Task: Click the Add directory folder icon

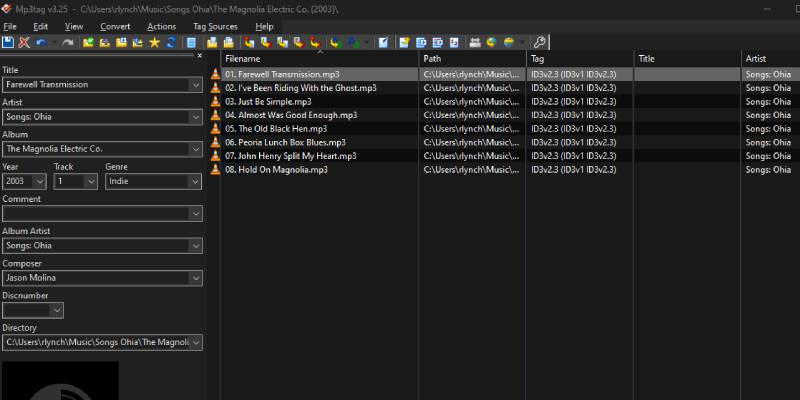Action: (x=105, y=42)
